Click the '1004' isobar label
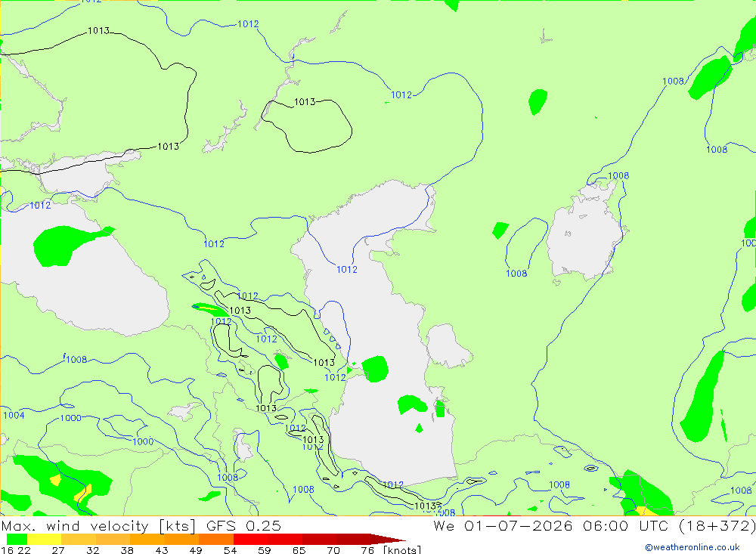Viewport: 756px width, 554px height. 14,415
